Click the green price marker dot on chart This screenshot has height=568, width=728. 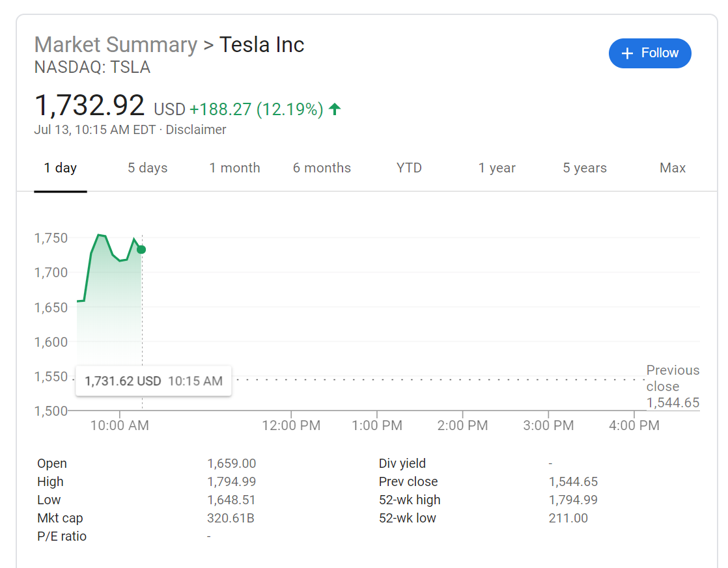(141, 250)
